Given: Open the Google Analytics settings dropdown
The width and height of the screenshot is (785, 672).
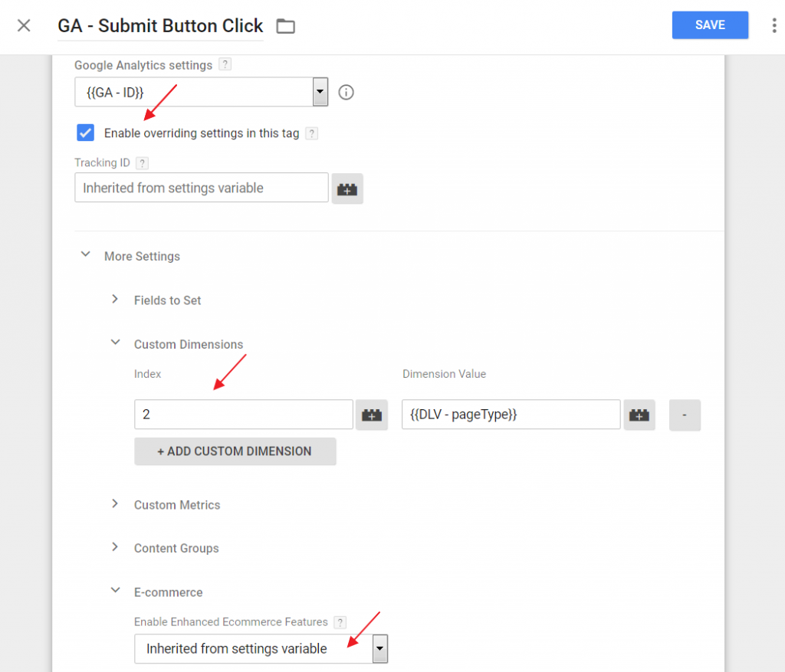Looking at the screenshot, I should click(202, 93).
